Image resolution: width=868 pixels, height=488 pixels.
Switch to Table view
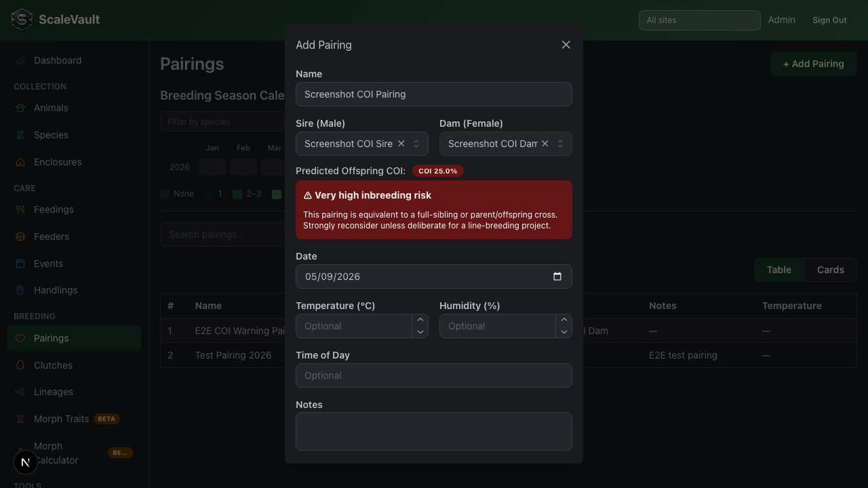tap(779, 270)
